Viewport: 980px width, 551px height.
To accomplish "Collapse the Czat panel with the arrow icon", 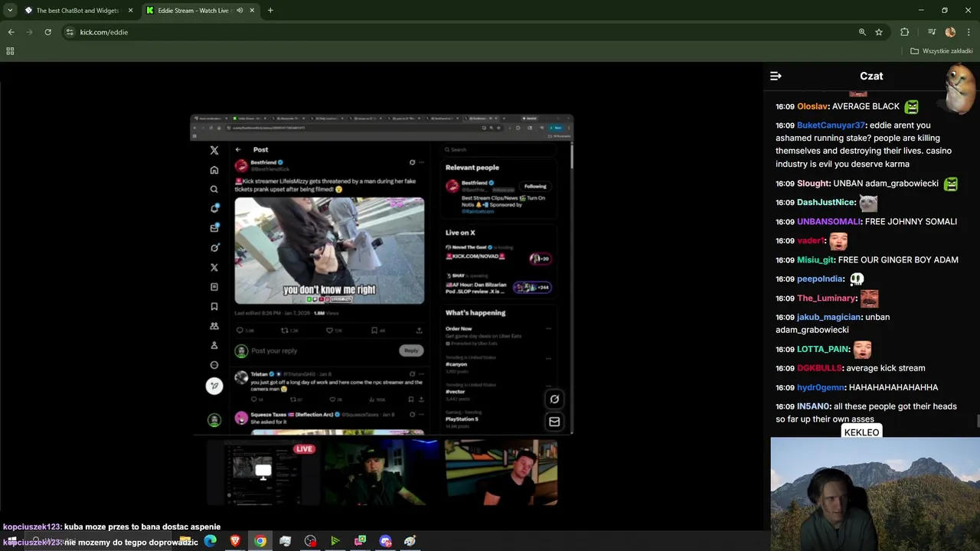I will 776,76.
